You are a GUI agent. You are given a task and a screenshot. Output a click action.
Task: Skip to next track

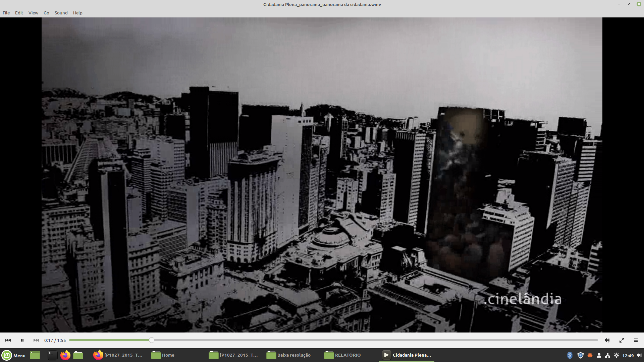coord(36,340)
